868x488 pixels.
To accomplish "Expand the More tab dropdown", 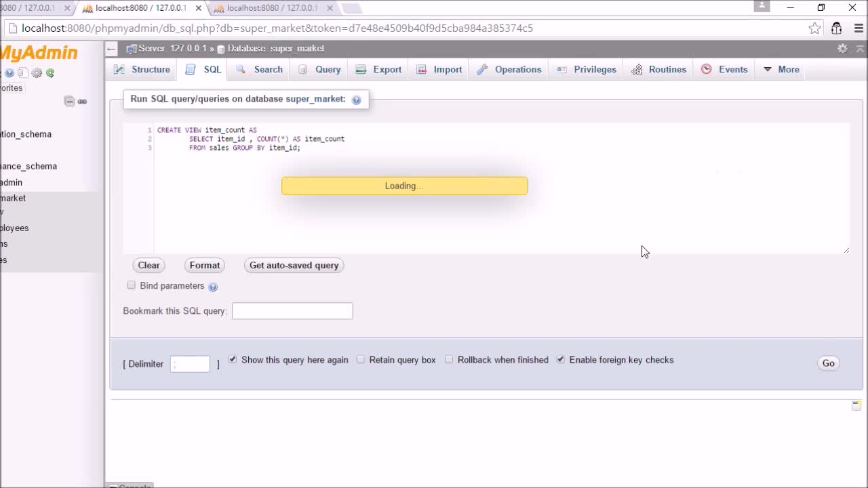I will point(781,69).
